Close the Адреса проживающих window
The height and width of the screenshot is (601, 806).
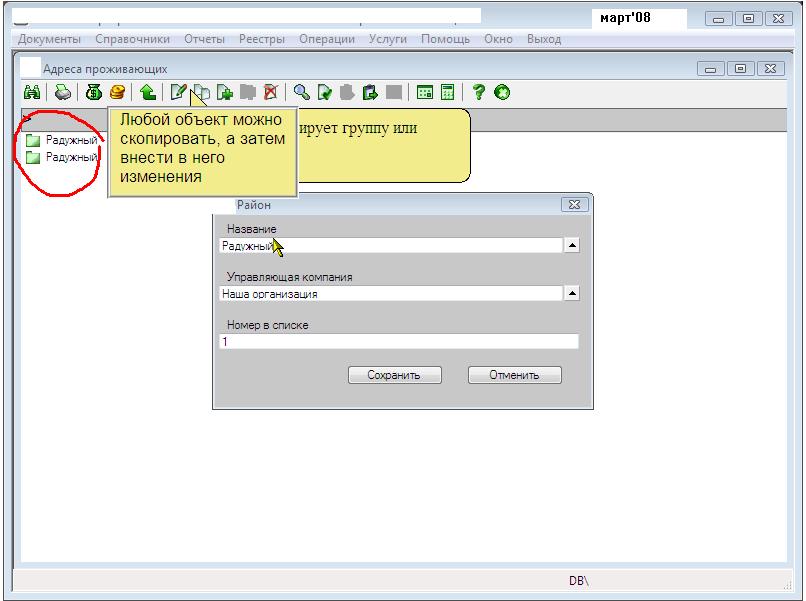click(771, 69)
